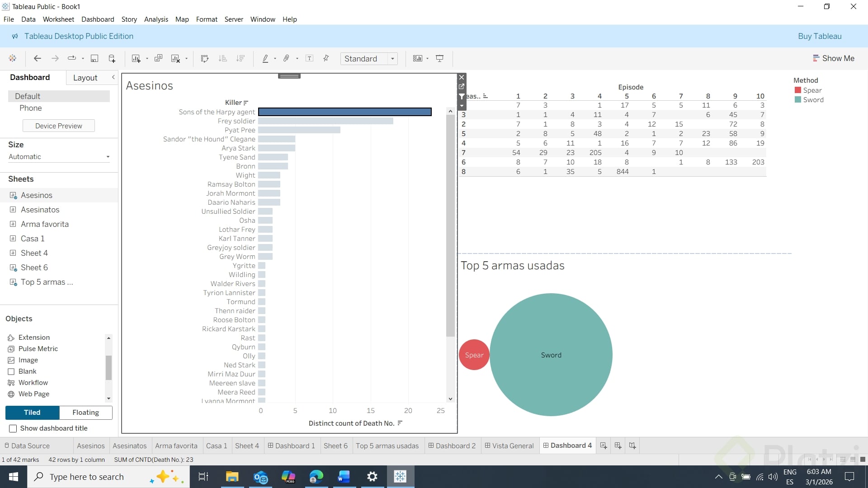Viewport: 868px width, 488px height.
Task: Click the New Worksheet toolbar icon
Action: point(136,58)
